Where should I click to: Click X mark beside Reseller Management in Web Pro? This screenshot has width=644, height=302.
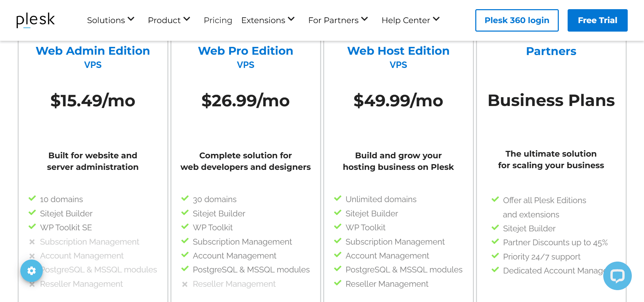click(x=185, y=284)
